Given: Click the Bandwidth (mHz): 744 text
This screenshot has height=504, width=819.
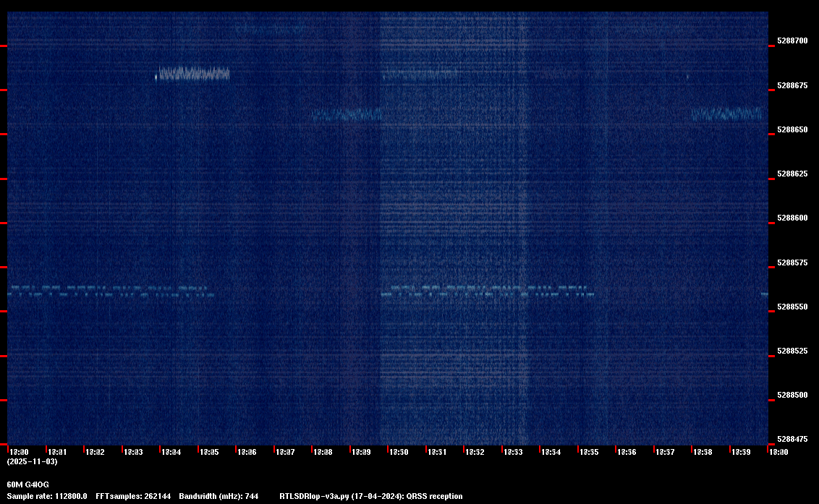Looking at the screenshot, I should pyautogui.click(x=218, y=496).
